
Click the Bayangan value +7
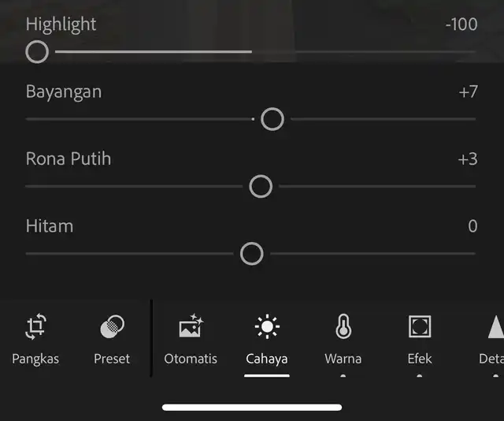(x=468, y=92)
